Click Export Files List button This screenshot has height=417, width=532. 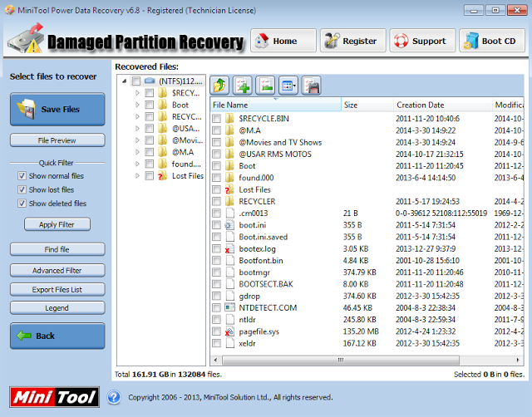[57, 290]
